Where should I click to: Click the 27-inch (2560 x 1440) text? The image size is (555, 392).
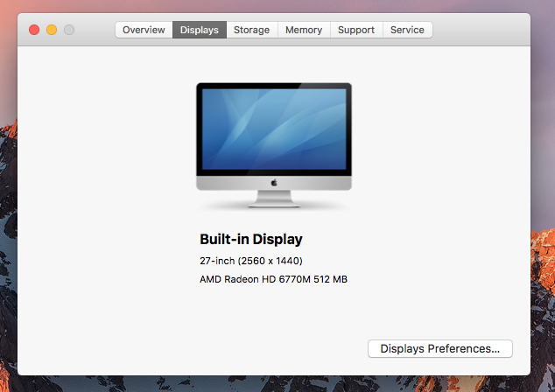[251, 261]
